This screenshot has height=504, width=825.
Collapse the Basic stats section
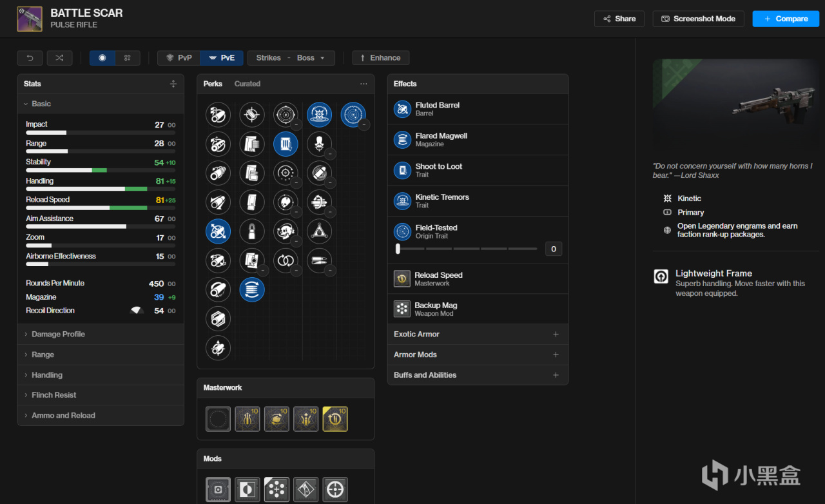(x=101, y=104)
